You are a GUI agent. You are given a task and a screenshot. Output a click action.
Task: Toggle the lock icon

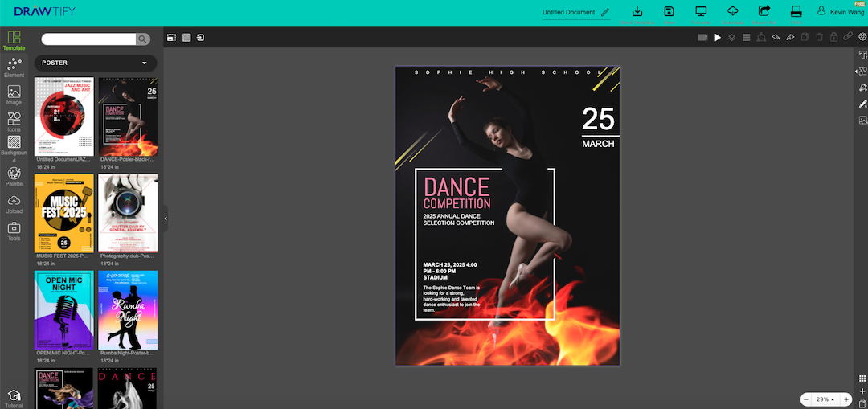833,38
